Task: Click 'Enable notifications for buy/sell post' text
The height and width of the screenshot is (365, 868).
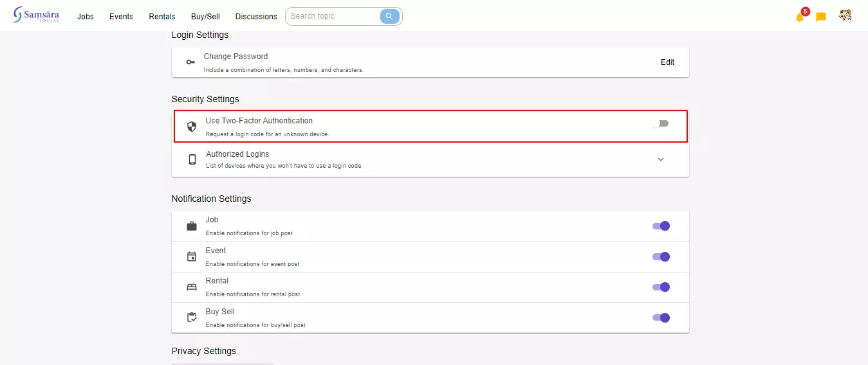Action: coord(255,325)
